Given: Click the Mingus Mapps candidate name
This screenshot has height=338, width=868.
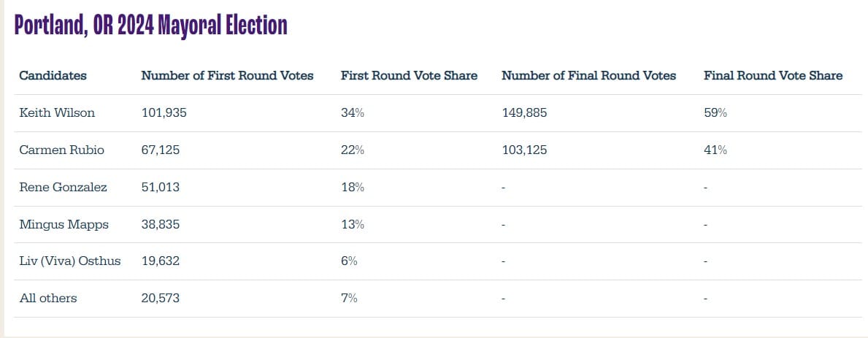Looking at the screenshot, I should tap(64, 225).
